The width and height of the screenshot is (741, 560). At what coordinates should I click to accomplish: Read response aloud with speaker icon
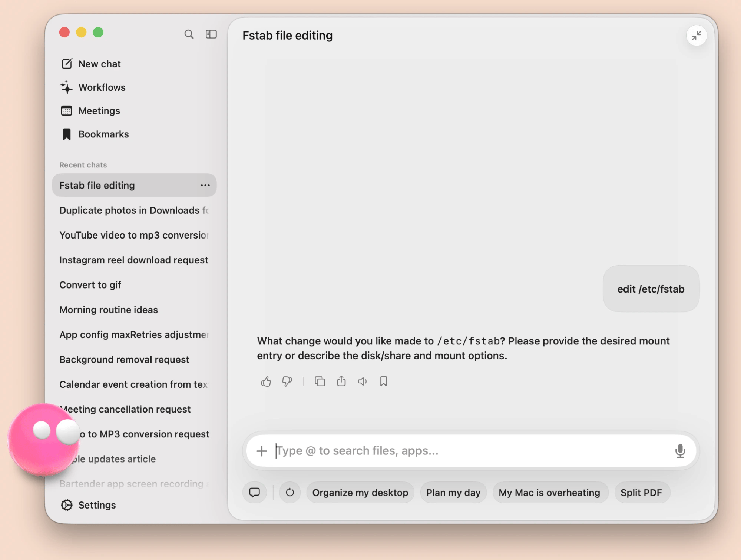362,381
